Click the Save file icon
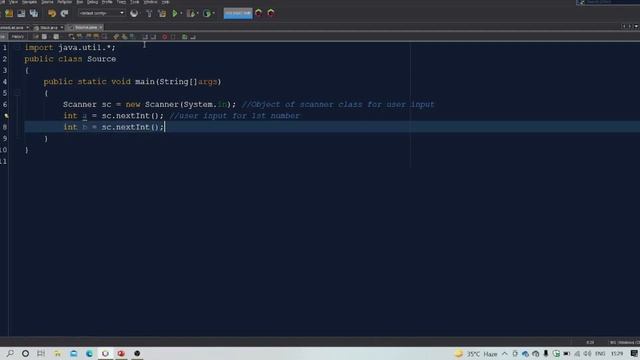The width and height of the screenshot is (640, 360). pos(21,13)
